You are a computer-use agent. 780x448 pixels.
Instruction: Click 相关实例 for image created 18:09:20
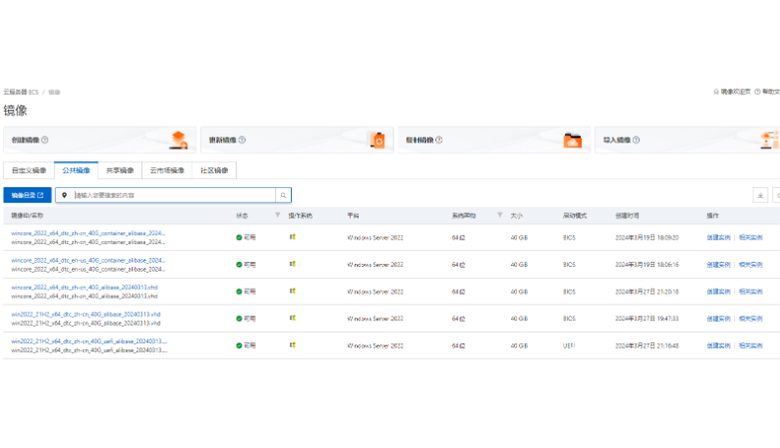pyautogui.click(x=751, y=238)
